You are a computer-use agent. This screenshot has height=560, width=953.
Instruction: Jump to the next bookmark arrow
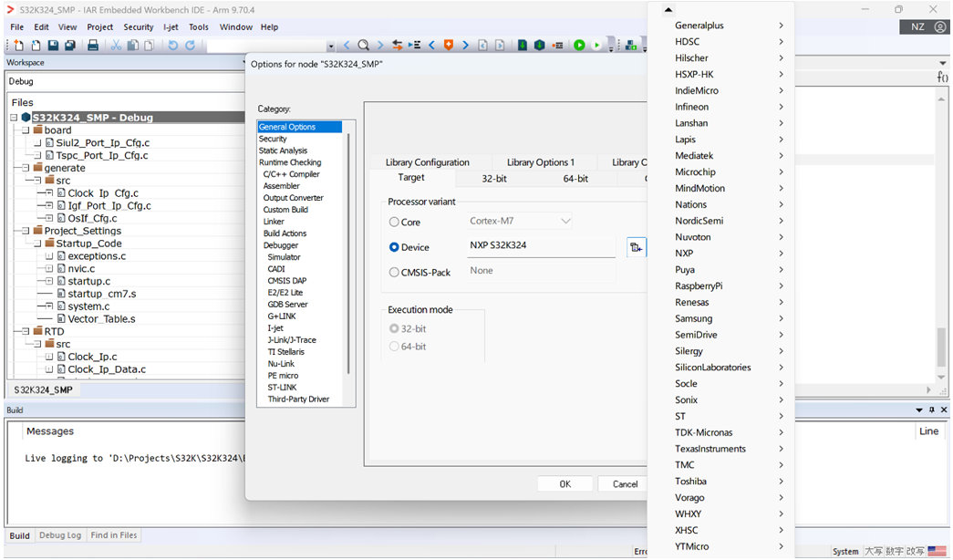click(x=466, y=45)
